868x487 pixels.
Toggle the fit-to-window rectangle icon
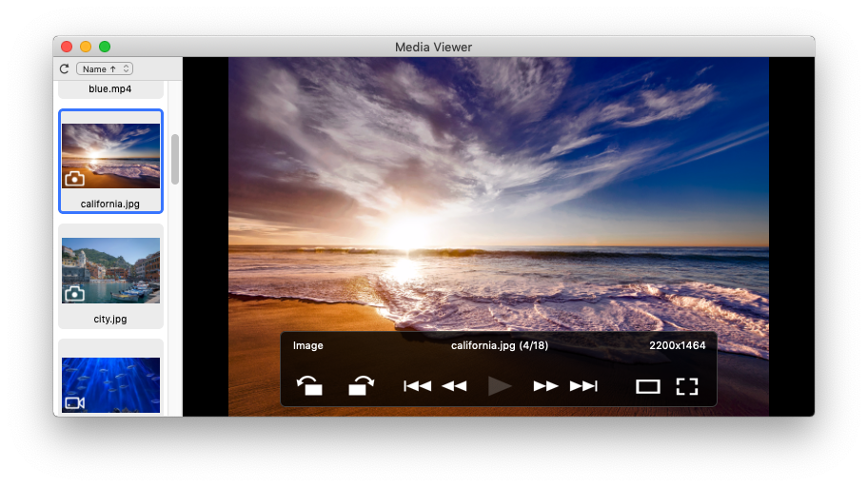tap(648, 386)
